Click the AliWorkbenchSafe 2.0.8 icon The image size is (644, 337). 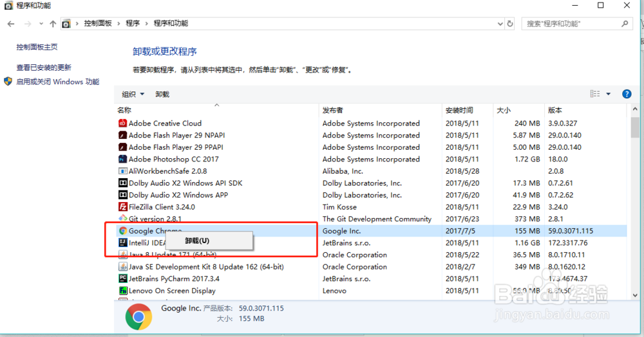[122, 171]
